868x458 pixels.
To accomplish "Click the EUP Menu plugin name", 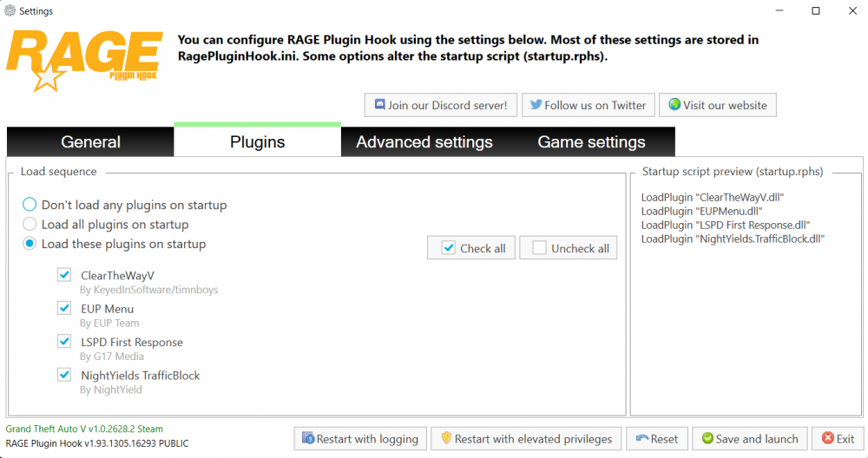I will pos(107,309).
